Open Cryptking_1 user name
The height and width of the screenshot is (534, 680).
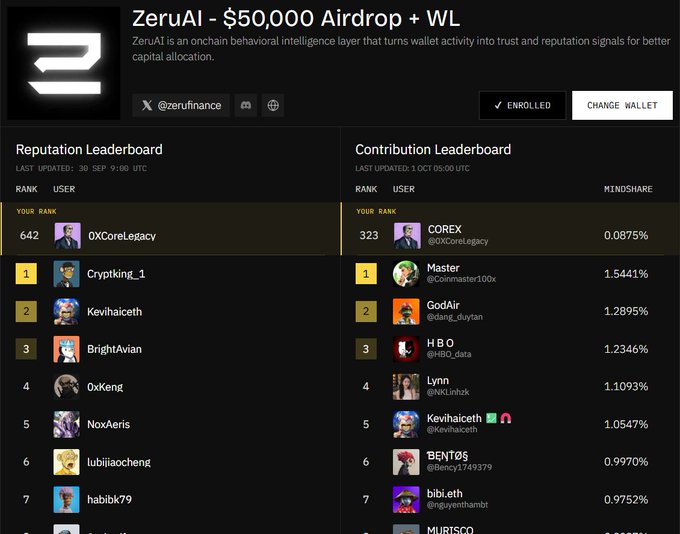pos(116,274)
